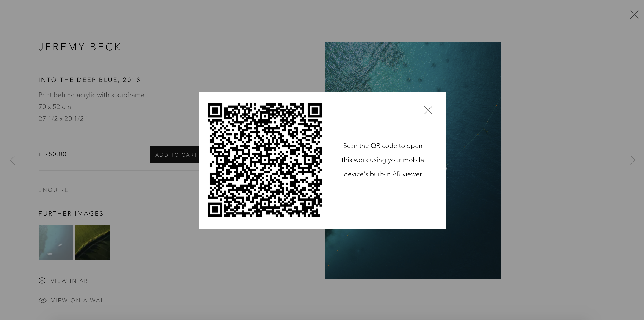Open VIEW ON A WALL link
The image size is (644, 320).
(x=79, y=301)
